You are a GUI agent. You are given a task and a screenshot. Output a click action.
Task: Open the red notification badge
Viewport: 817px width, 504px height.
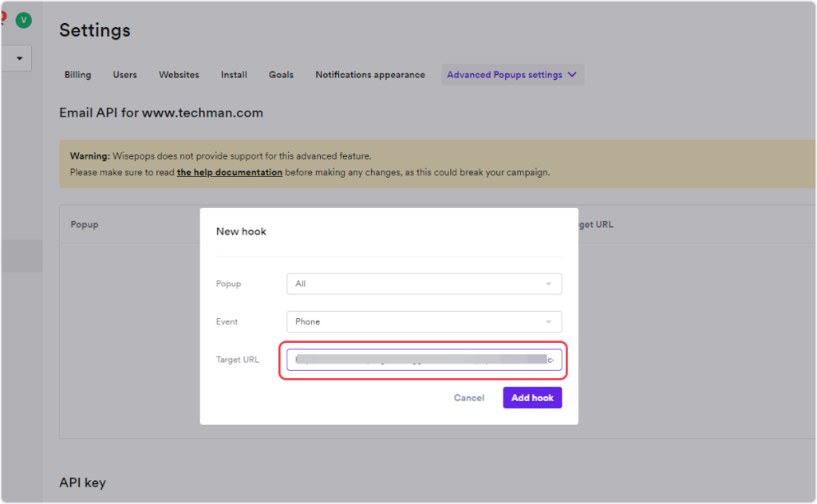2,15
